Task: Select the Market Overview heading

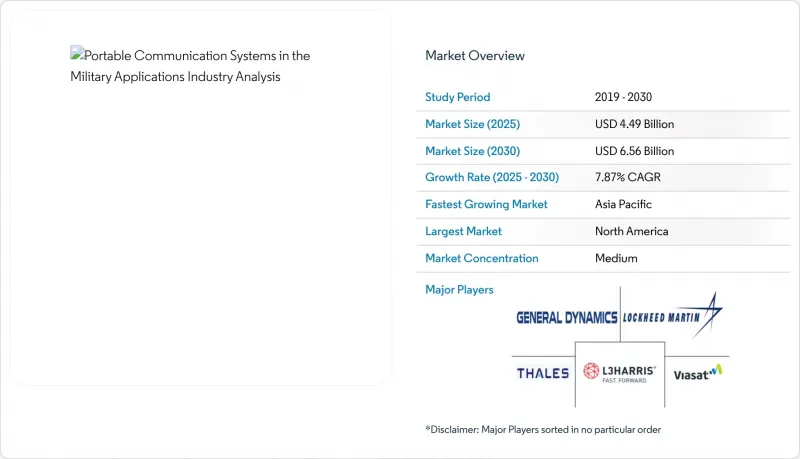Action: tap(474, 56)
